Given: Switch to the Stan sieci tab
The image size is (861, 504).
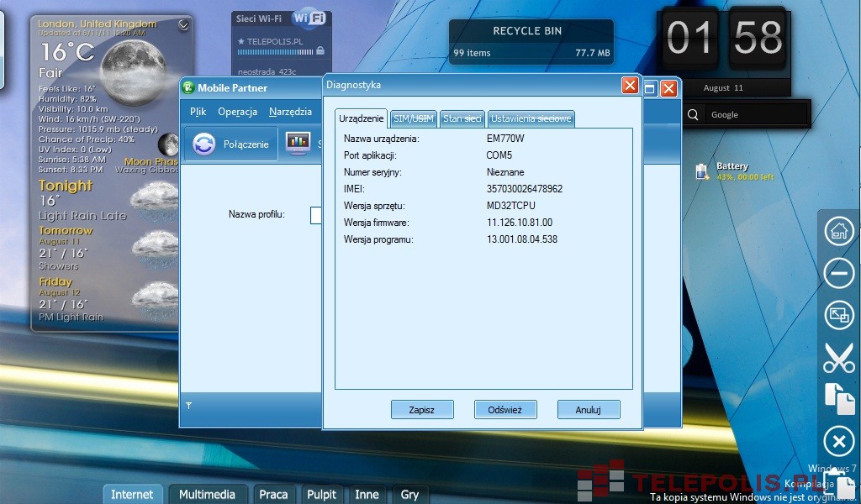Looking at the screenshot, I should (x=462, y=118).
